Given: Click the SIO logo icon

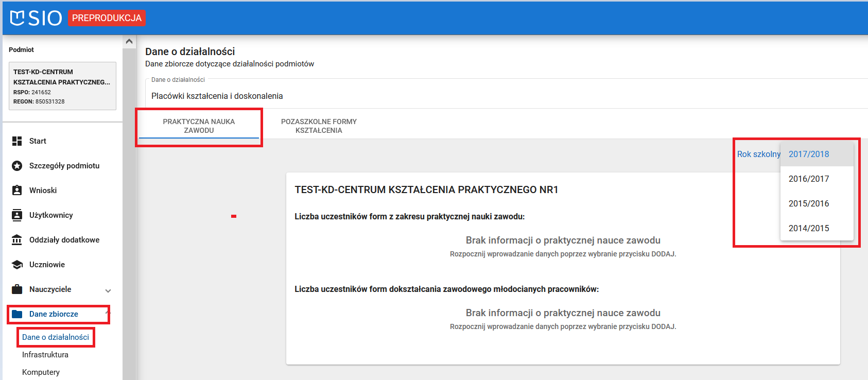Looking at the screenshot, I should click(18, 18).
